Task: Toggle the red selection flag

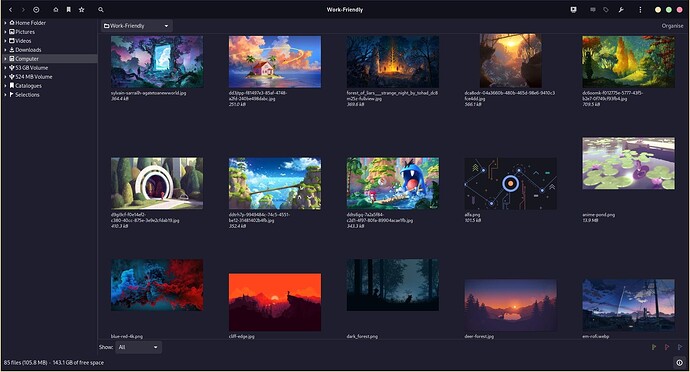Action: 667,347
